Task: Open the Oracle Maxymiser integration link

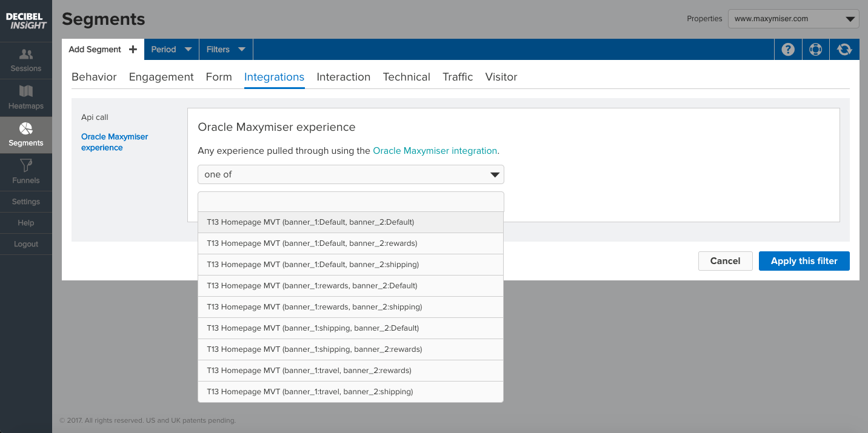Action: [435, 151]
